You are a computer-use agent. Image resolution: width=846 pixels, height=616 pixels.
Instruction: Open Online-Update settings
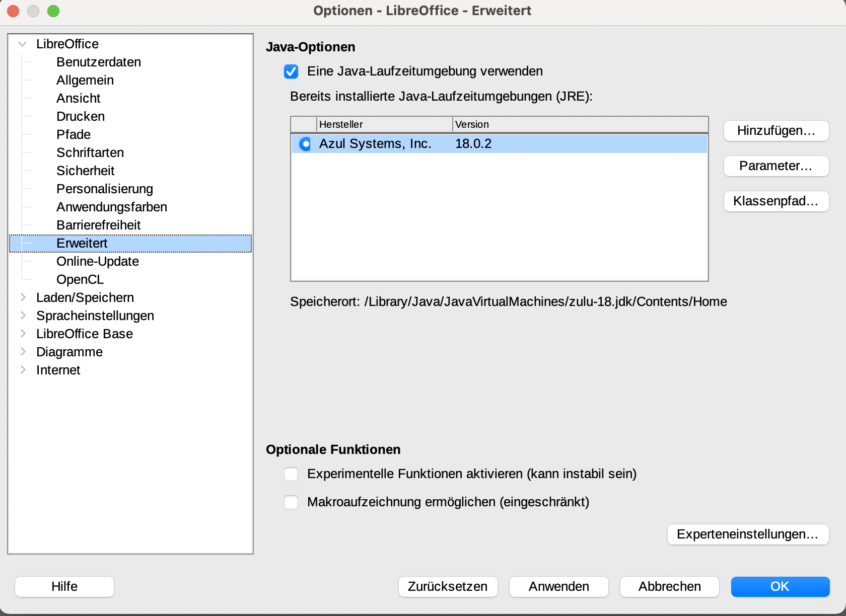pyautogui.click(x=98, y=261)
